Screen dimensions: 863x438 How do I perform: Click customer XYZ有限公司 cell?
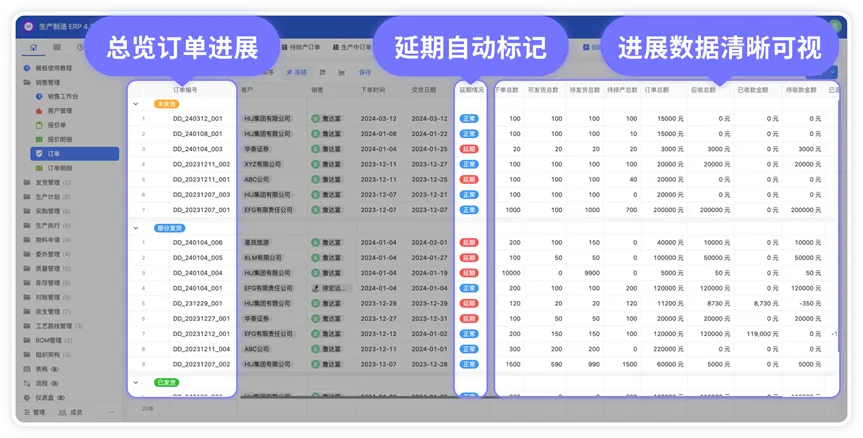[263, 164]
